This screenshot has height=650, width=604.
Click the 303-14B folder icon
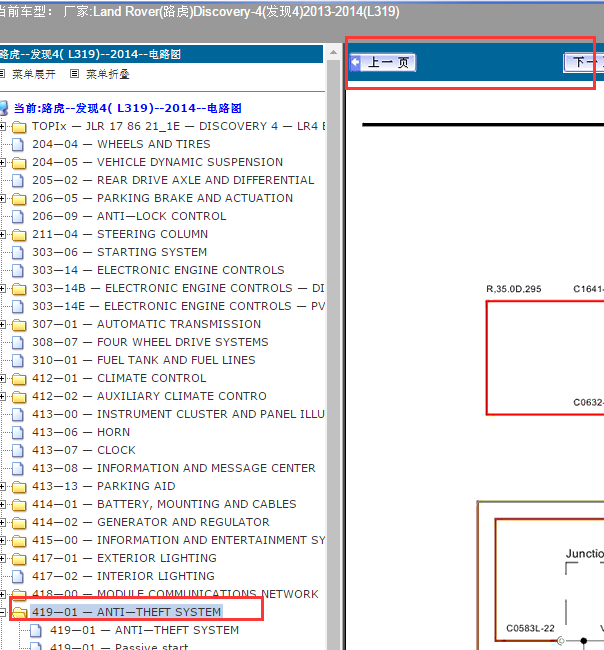pos(19,289)
